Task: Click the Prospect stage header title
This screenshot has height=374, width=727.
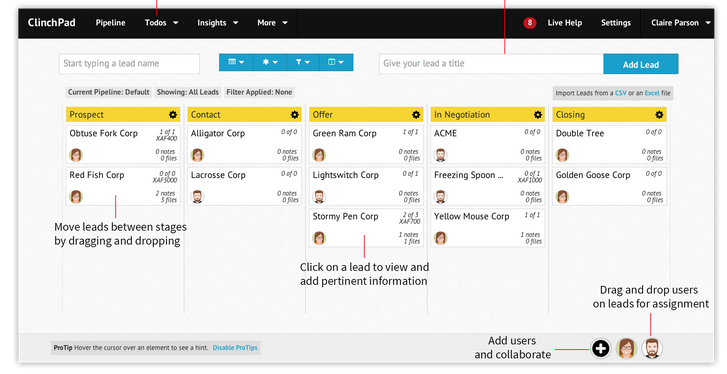Action: click(87, 114)
